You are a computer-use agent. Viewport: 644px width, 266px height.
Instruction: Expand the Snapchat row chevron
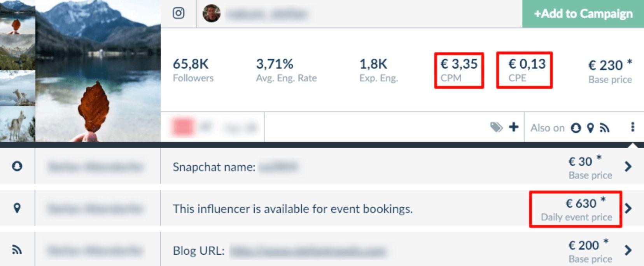628,166
